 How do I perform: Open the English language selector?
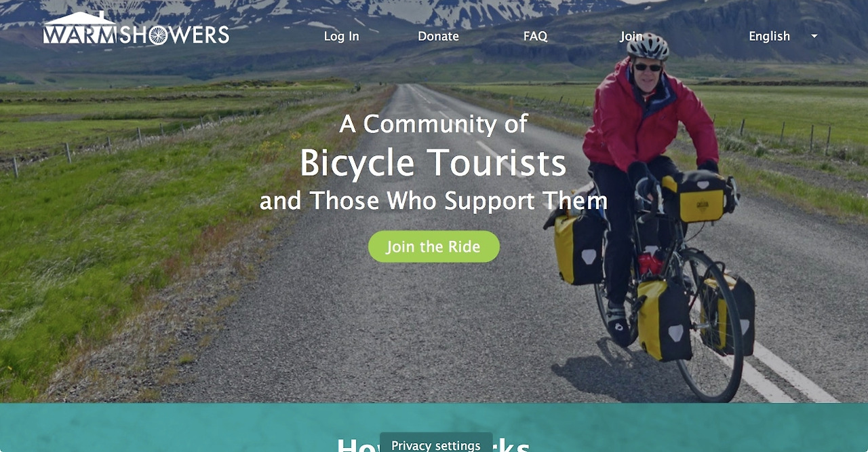coord(783,37)
